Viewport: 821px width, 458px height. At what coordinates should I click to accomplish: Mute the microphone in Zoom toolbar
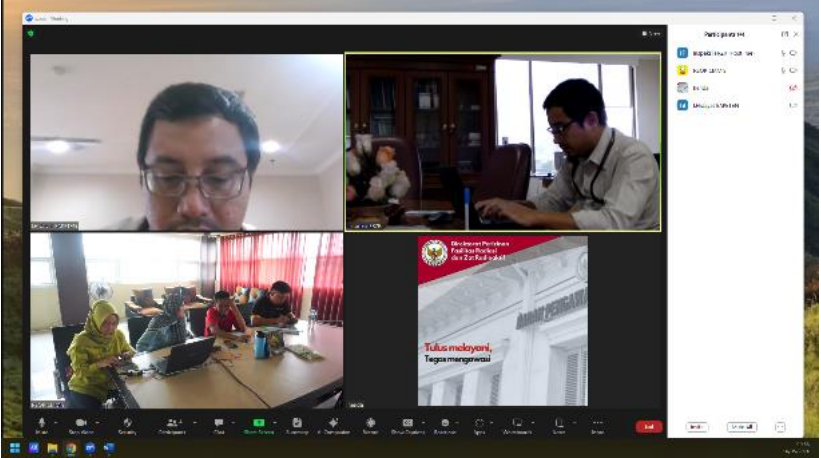point(41,426)
